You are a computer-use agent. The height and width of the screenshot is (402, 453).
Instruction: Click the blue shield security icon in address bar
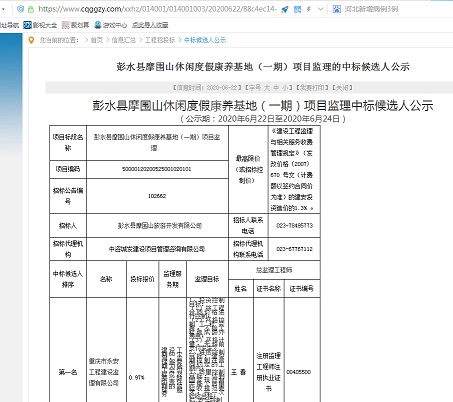pos(20,9)
